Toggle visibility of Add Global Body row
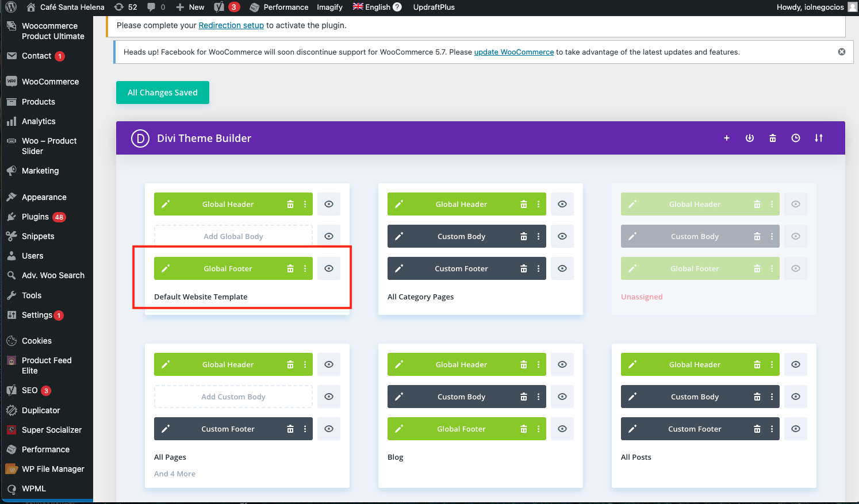 click(329, 236)
